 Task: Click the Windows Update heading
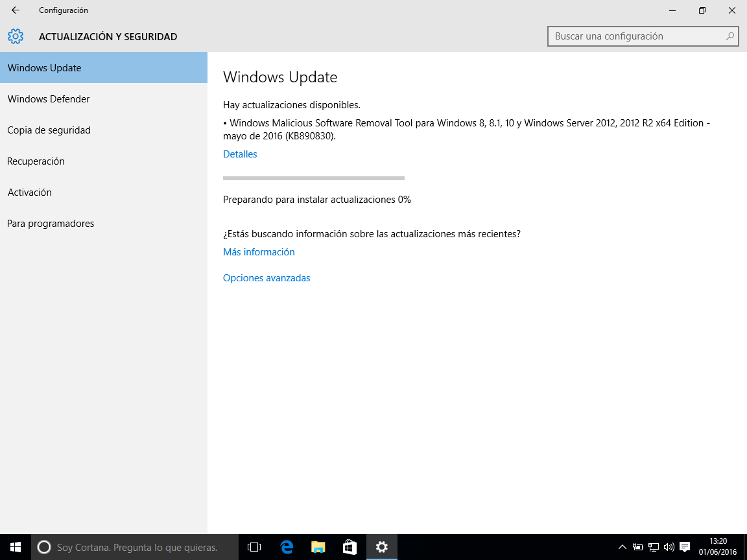(x=280, y=77)
